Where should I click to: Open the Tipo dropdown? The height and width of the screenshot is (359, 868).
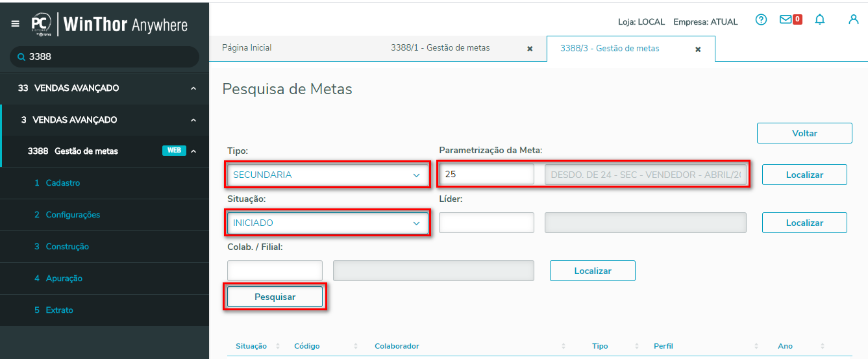(x=327, y=175)
